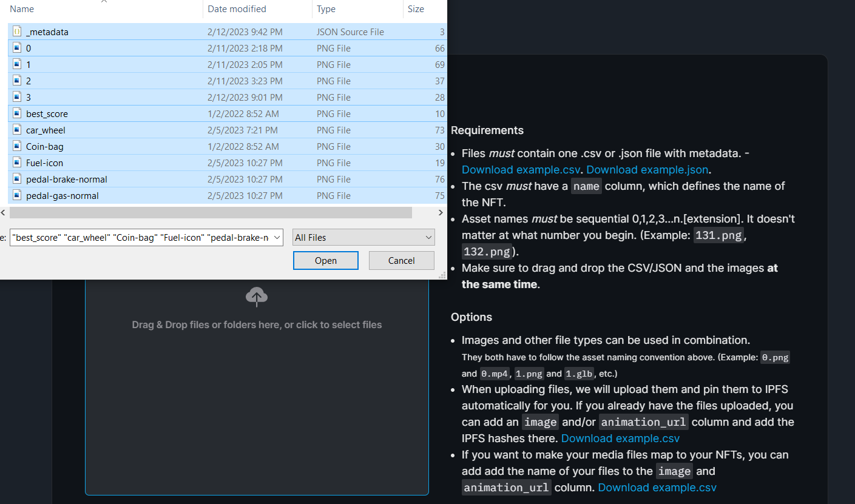The width and height of the screenshot is (855, 504).
Task: Click the best_score file icon
Action: click(17, 113)
